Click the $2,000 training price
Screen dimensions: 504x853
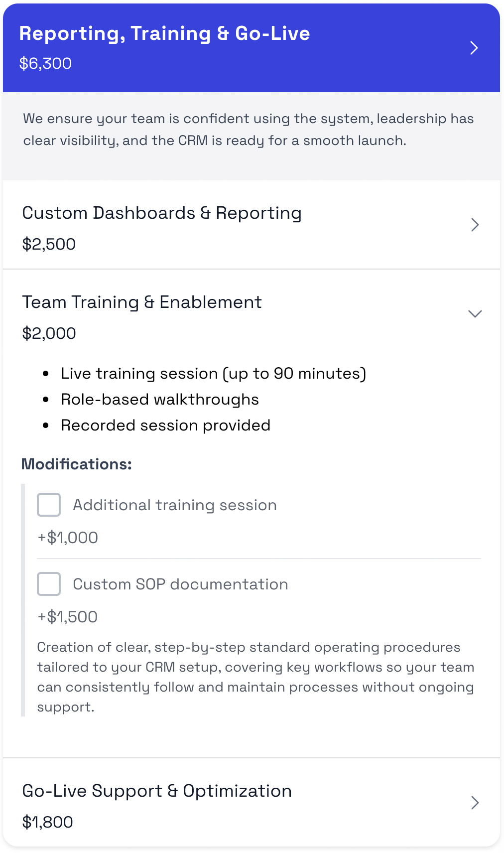[x=49, y=333]
